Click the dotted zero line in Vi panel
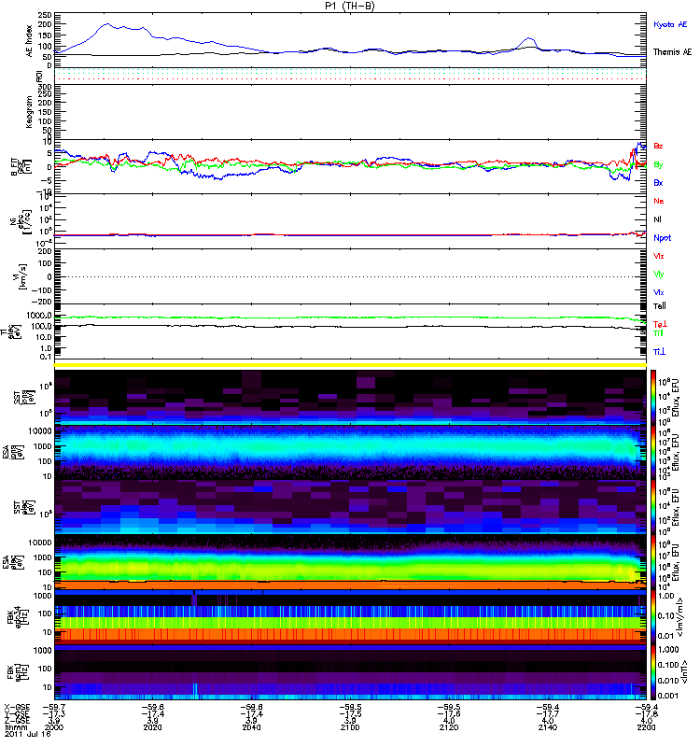Screen dimensions: 700x747 [x=350, y=276]
